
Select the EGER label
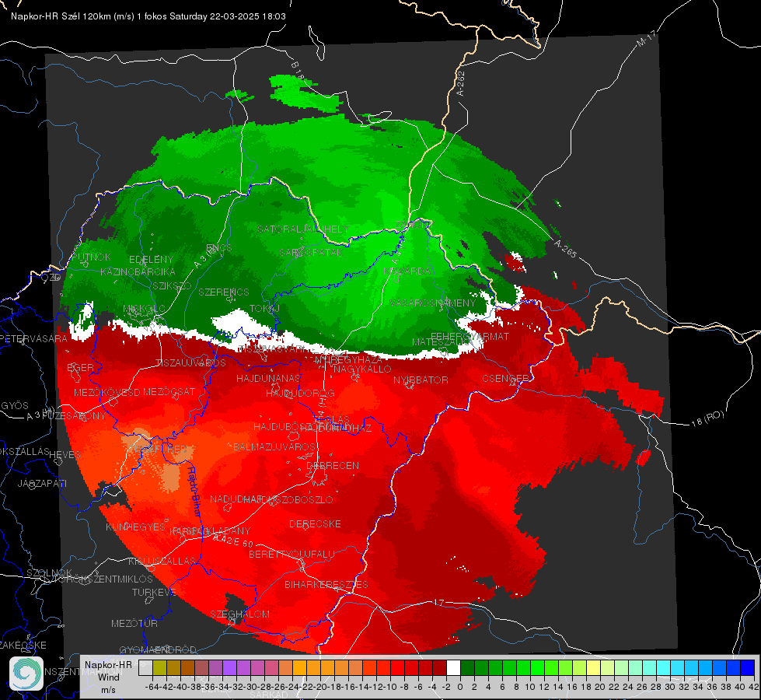point(81,368)
